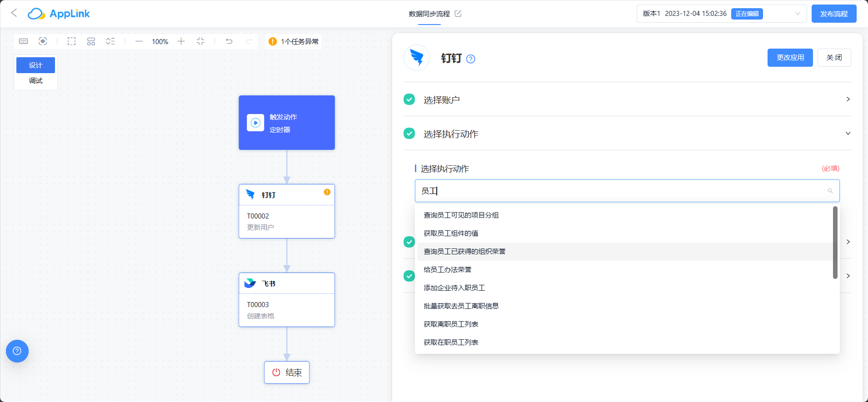Select the 钉钉 T00002 node
The height and width of the screenshot is (402, 868).
(x=287, y=211)
